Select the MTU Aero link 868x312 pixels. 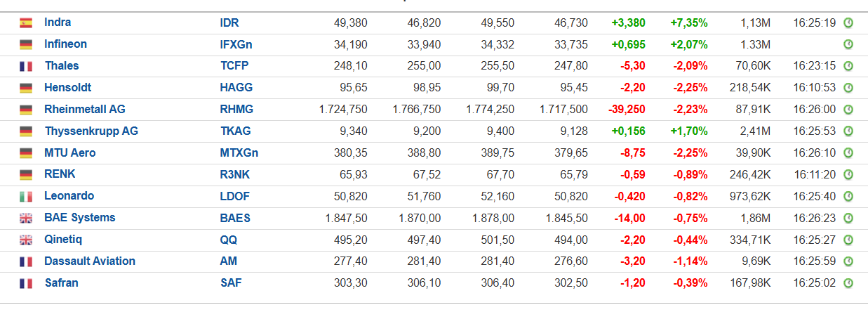point(69,153)
